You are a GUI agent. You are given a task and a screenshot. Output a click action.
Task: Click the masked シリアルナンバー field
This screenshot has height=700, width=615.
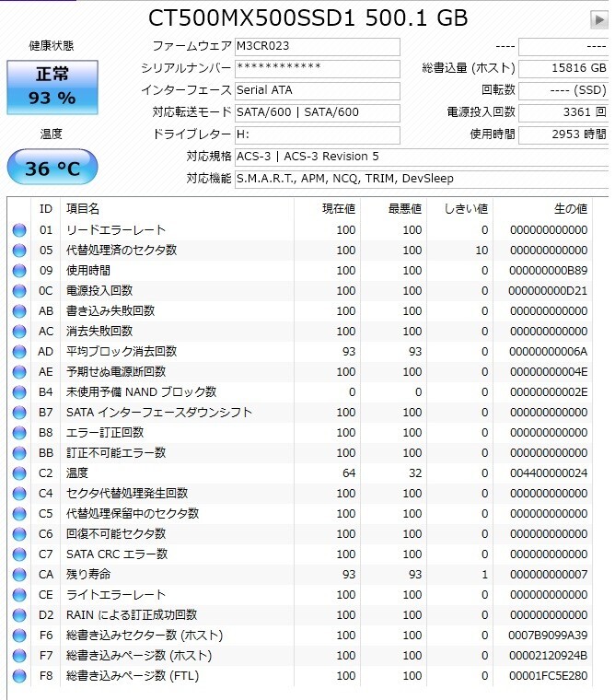pos(318,68)
